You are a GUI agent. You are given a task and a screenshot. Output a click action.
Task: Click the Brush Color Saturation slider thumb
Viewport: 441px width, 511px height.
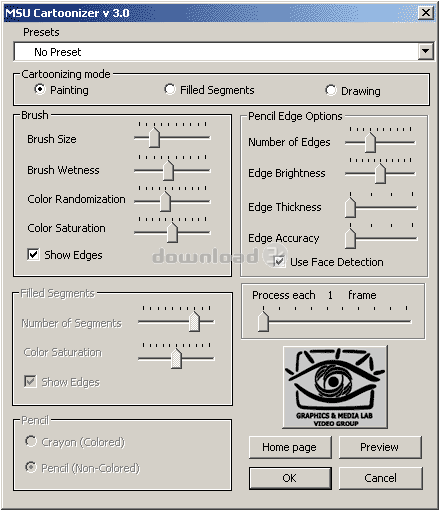(x=172, y=232)
